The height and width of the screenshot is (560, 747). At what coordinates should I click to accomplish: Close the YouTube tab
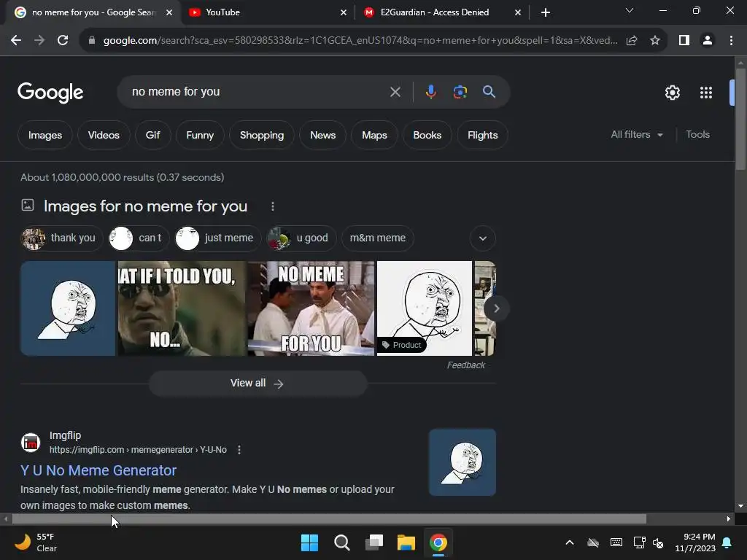pos(344,13)
